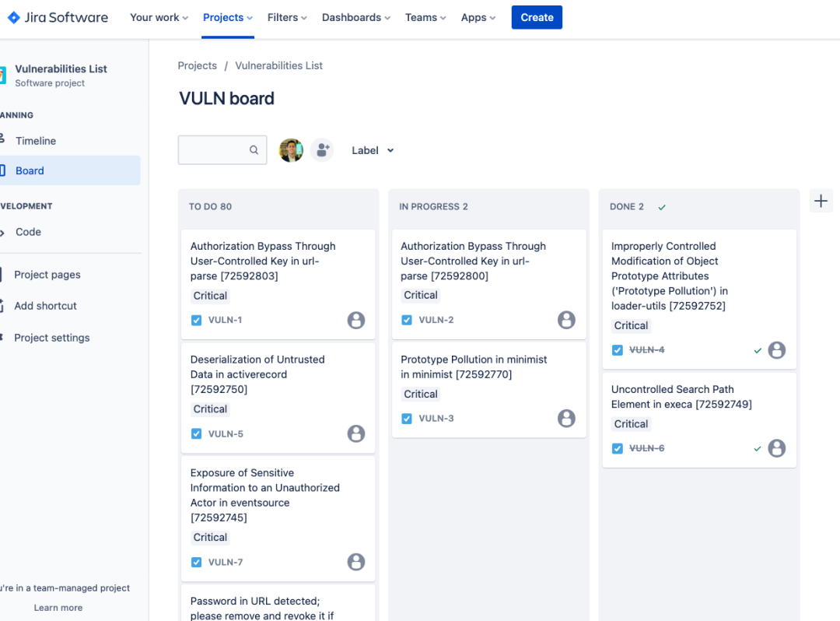Click the Jira Software logo
The width and height of the screenshot is (840, 621).
click(57, 16)
